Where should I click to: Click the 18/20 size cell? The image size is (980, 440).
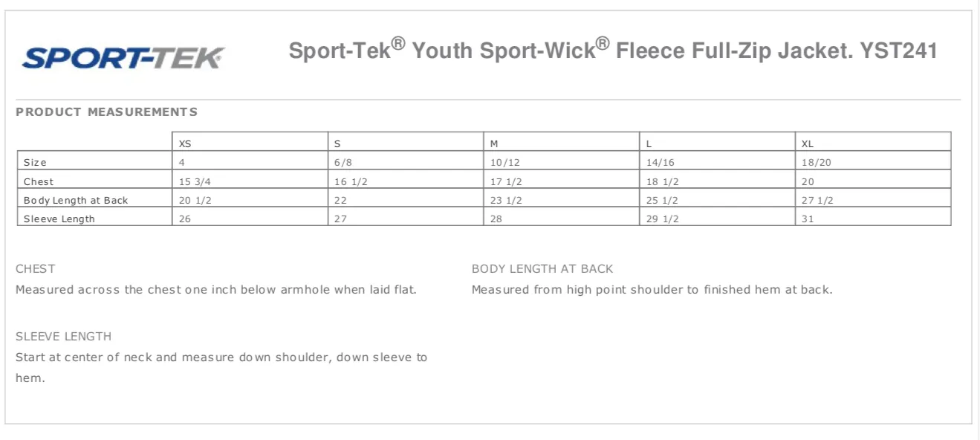tap(874, 161)
